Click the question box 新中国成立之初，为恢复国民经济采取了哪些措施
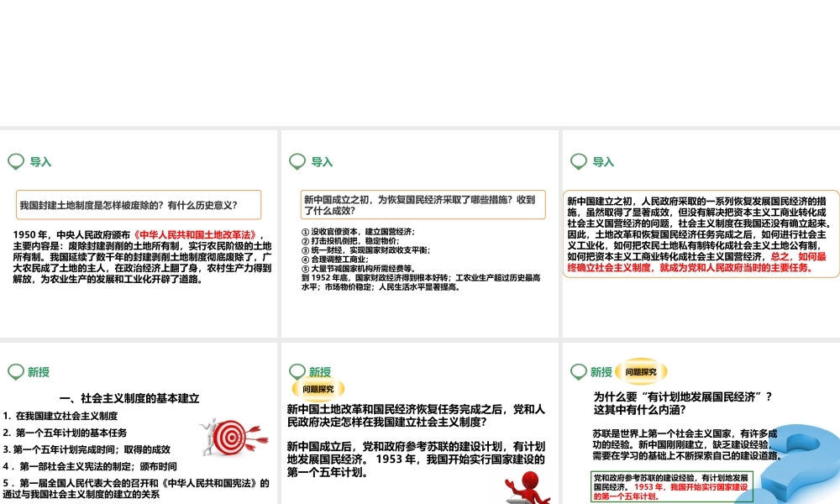Screen dimensions: 840x504 [423, 205]
